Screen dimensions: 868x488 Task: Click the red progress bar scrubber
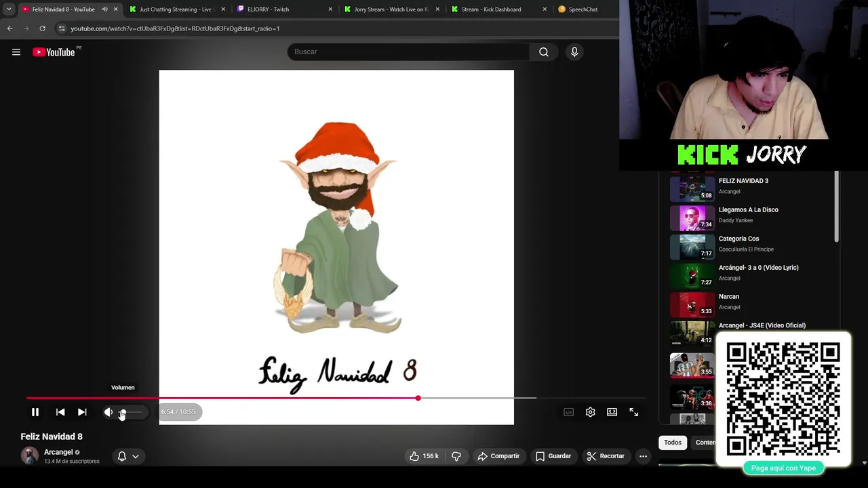click(418, 398)
